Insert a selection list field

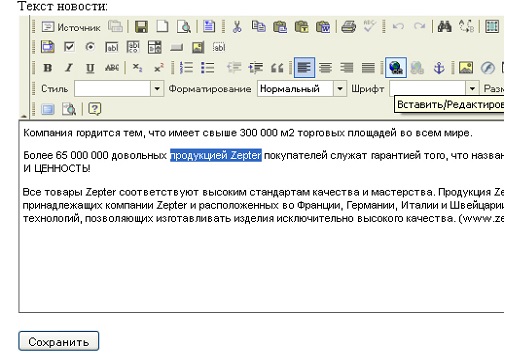point(154,47)
